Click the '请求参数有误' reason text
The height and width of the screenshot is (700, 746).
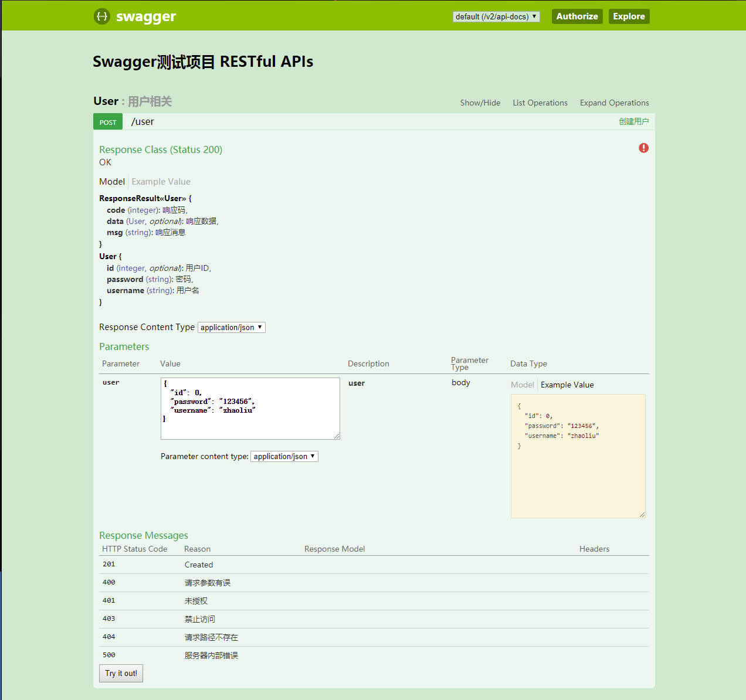(x=208, y=583)
